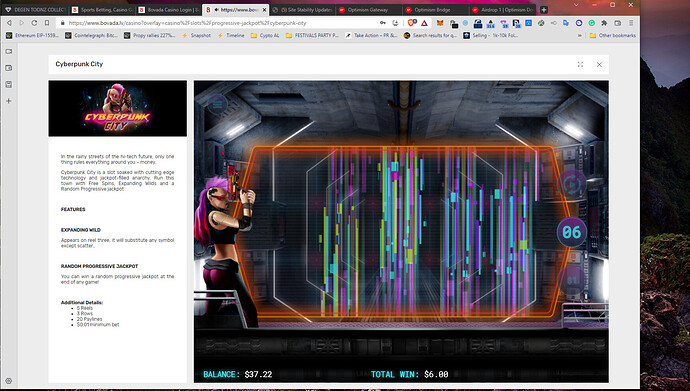Screen dimensions: 690x391
Task: Bookmark this page with the bookmark icon
Action: coord(47,22)
